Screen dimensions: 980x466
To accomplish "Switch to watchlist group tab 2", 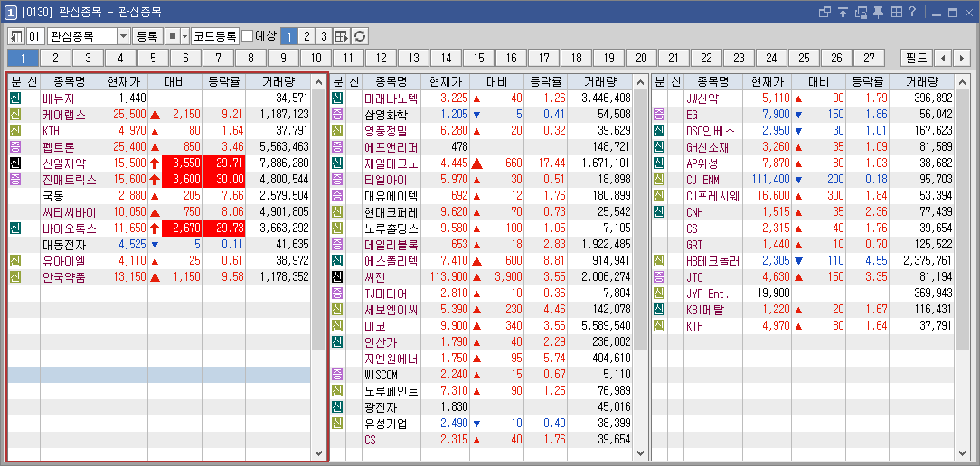I will coord(56,58).
